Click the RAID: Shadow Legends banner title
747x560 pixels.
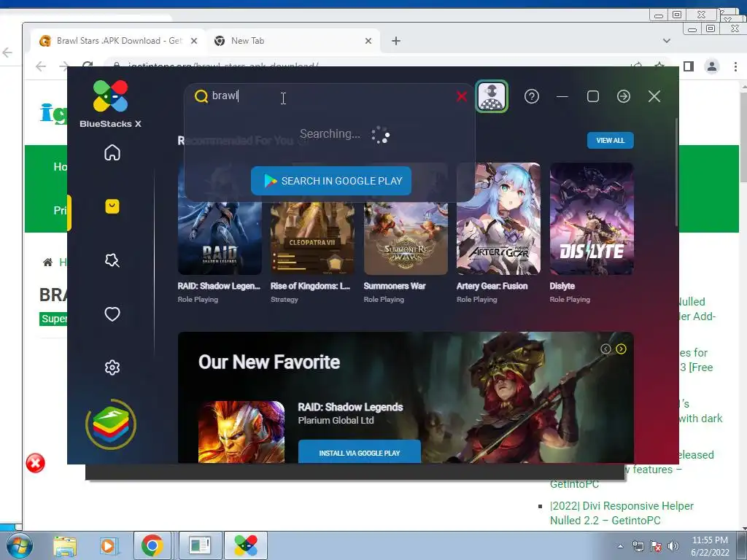point(350,407)
